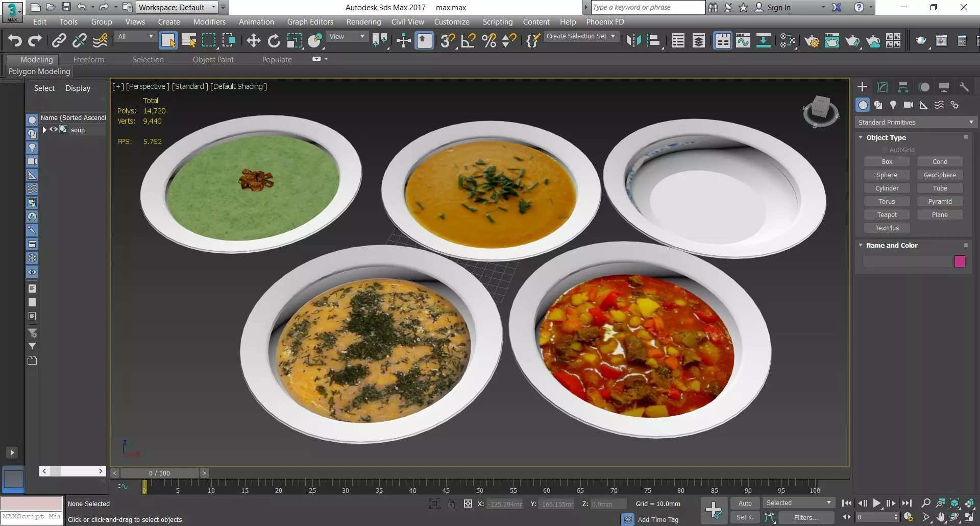Toggle Window/Crossing selection mode
This screenshot has width=980, height=526.
(x=229, y=41)
